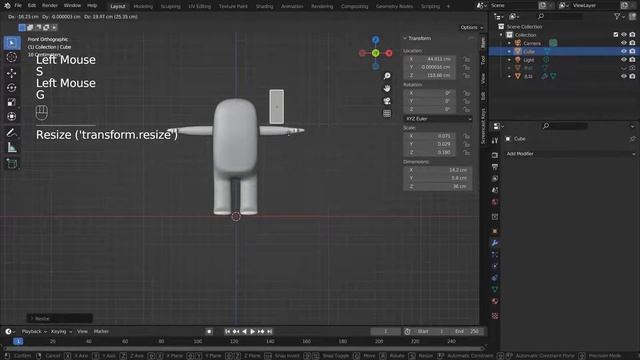Click the viewport zoom magnifier icon
640x360 pixels.
pyautogui.click(x=387, y=76)
